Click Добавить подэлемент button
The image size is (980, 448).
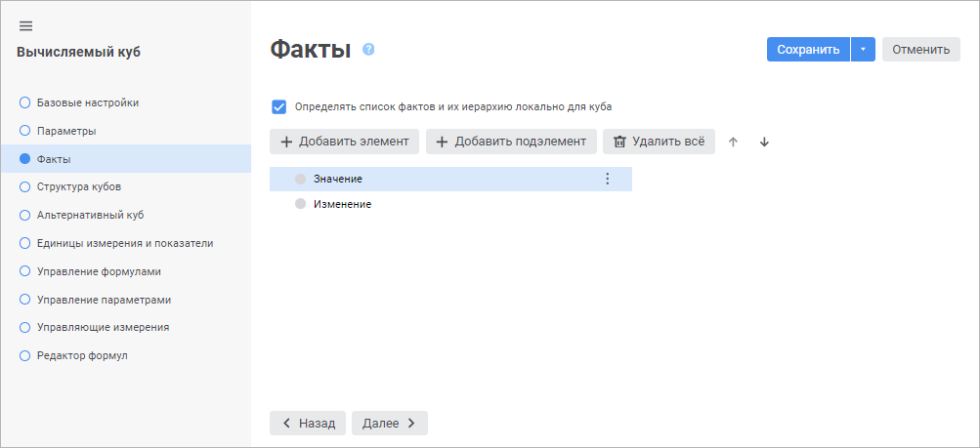[x=511, y=142]
